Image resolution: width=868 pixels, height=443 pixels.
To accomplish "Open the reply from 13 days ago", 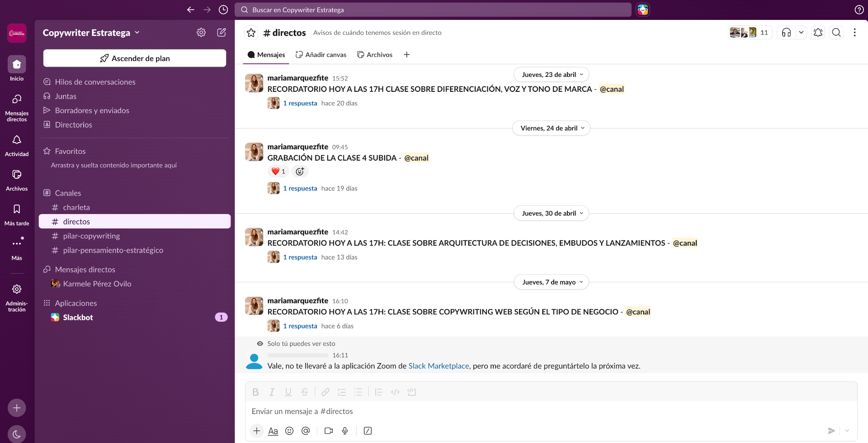I will click(x=300, y=257).
